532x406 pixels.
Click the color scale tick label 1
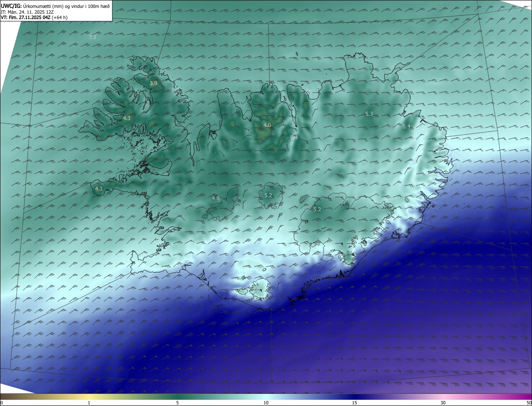tap(89, 403)
